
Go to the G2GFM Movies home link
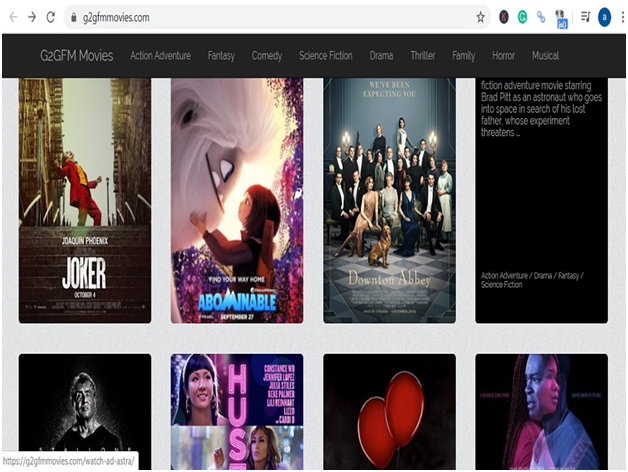pos(76,55)
